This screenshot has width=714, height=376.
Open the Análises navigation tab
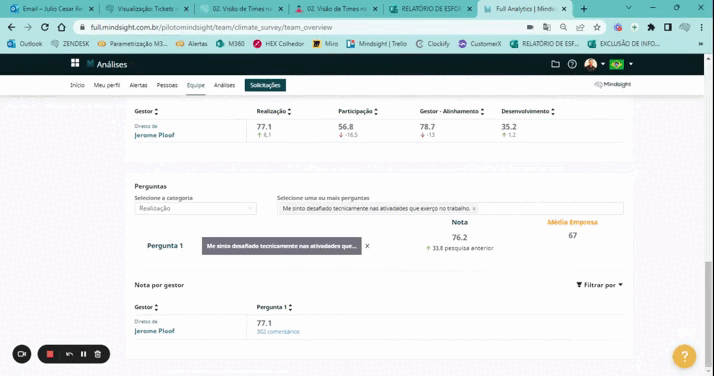tap(224, 85)
